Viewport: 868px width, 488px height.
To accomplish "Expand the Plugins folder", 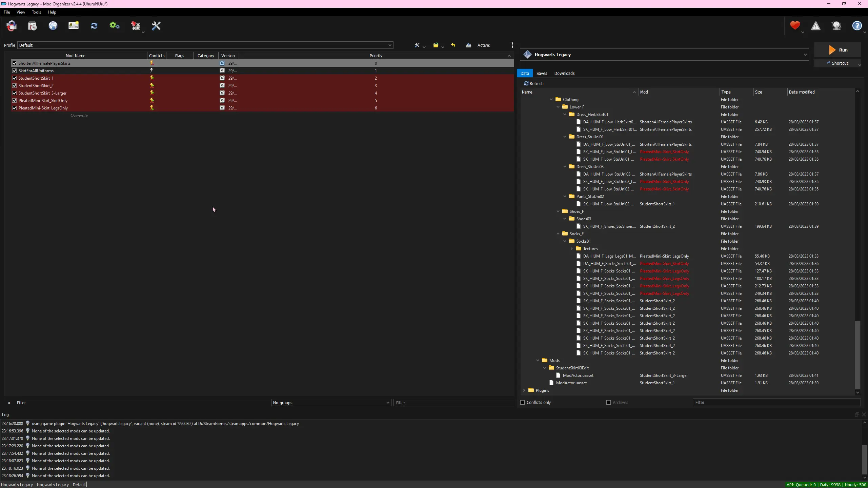I will click(524, 390).
